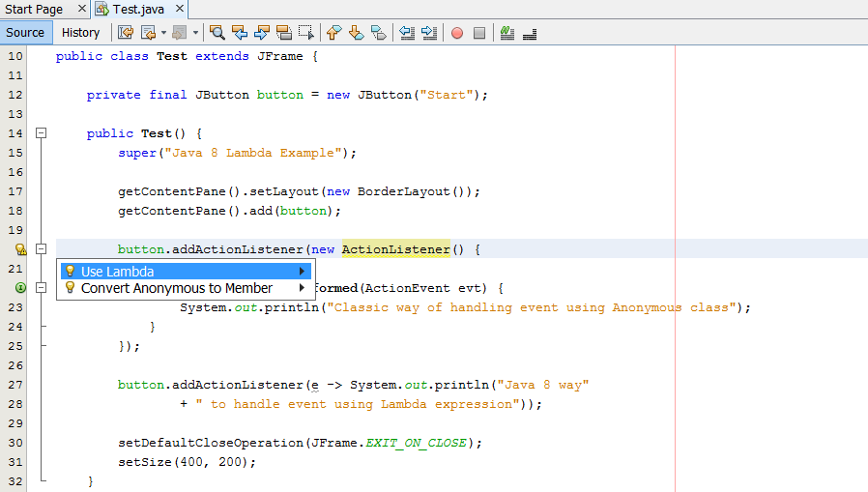The height and width of the screenshot is (492, 868).
Task: Click highlighted ActionListener in line 20
Action: pyautogui.click(x=395, y=249)
